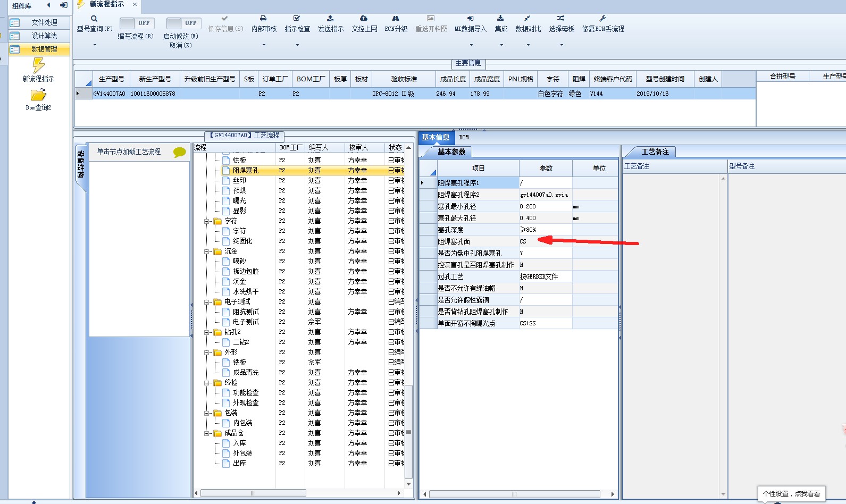Toggle the 编写流程 OFF switch
The width and height of the screenshot is (846, 504).
tap(137, 23)
